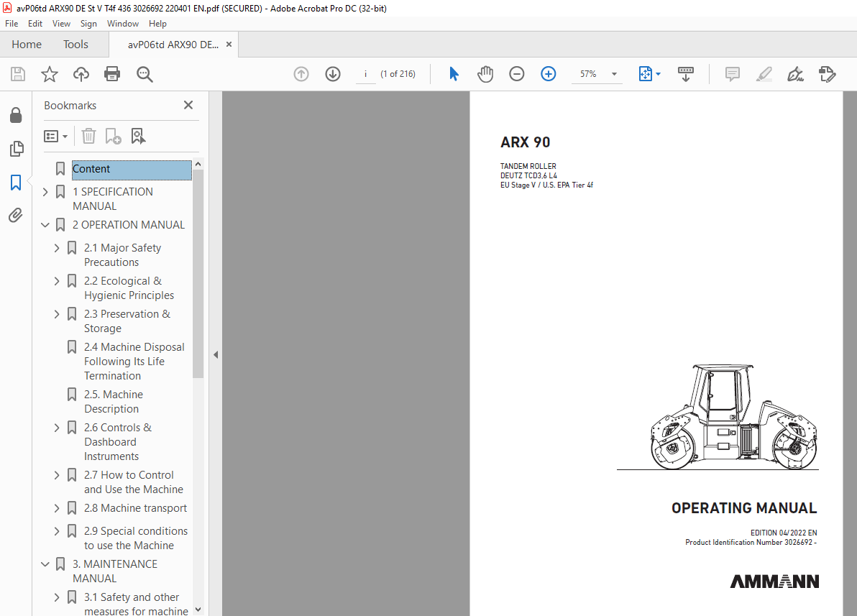The width and height of the screenshot is (857, 616).
Task: View security settings lock icon
Action: tap(16, 115)
